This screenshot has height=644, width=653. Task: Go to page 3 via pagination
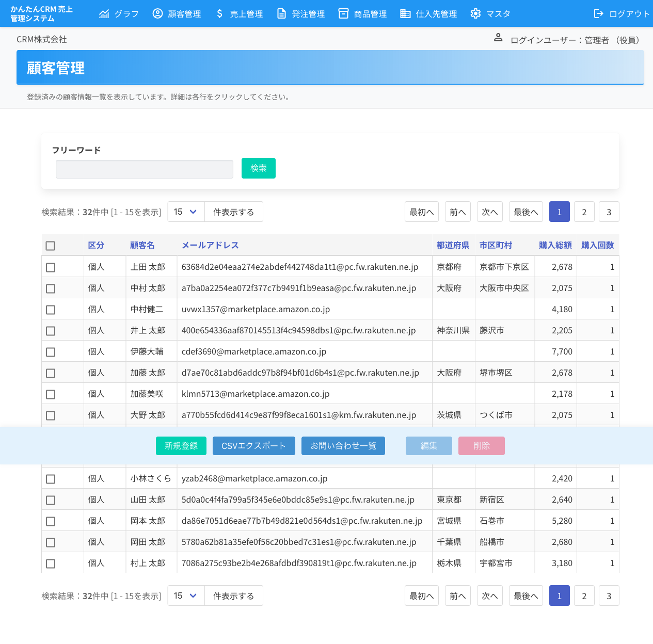coord(609,211)
